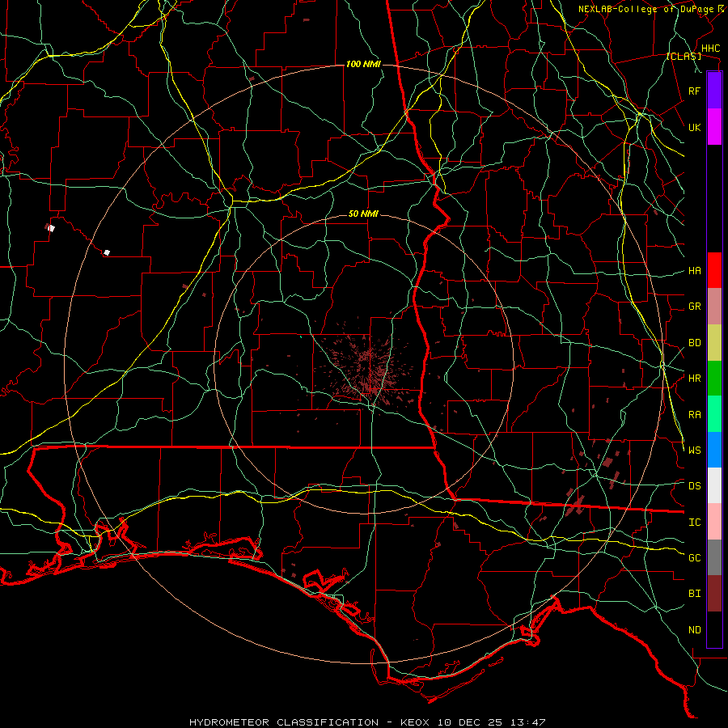The width and height of the screenshot is (728, 728).
Task: Click the GC legend label
Action: click(695, 558)
